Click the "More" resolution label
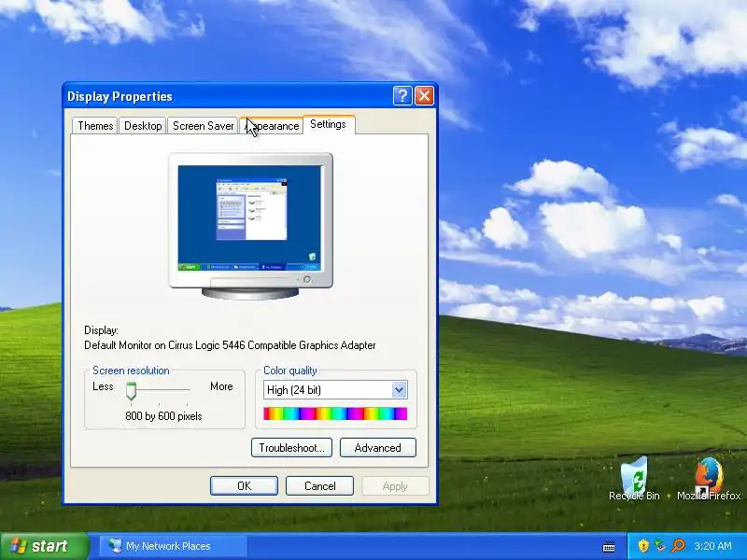Viewport: 747px width, 560px height. (x=221, y=386)
